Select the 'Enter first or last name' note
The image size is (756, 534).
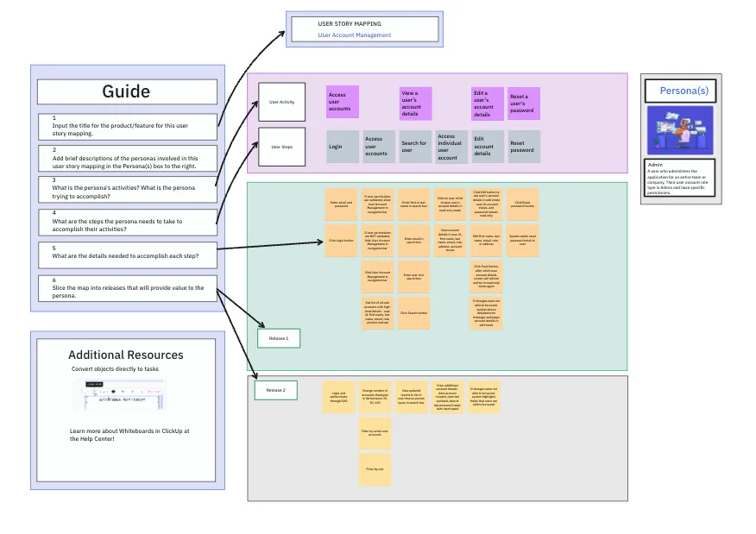tap(413, 204)
